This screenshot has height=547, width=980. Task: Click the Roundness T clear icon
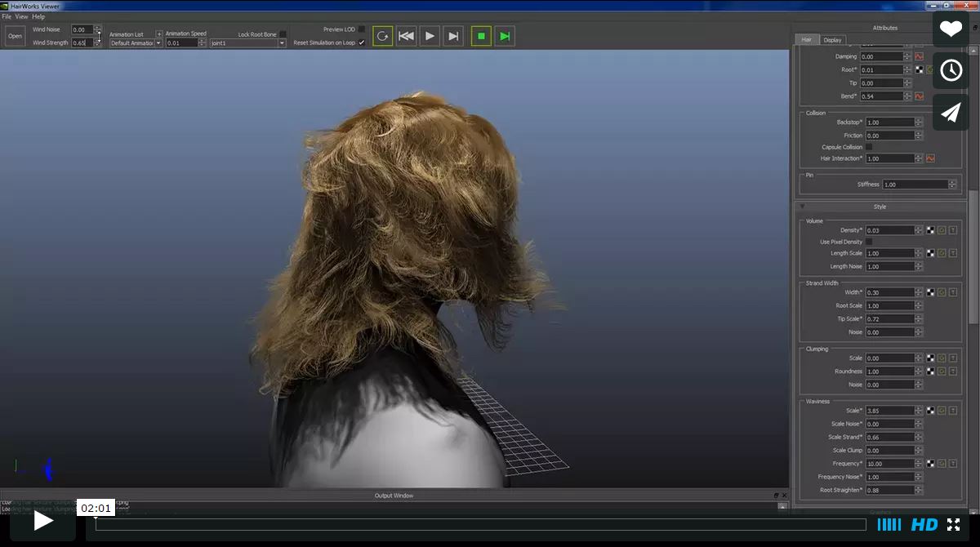click(953, 371)
